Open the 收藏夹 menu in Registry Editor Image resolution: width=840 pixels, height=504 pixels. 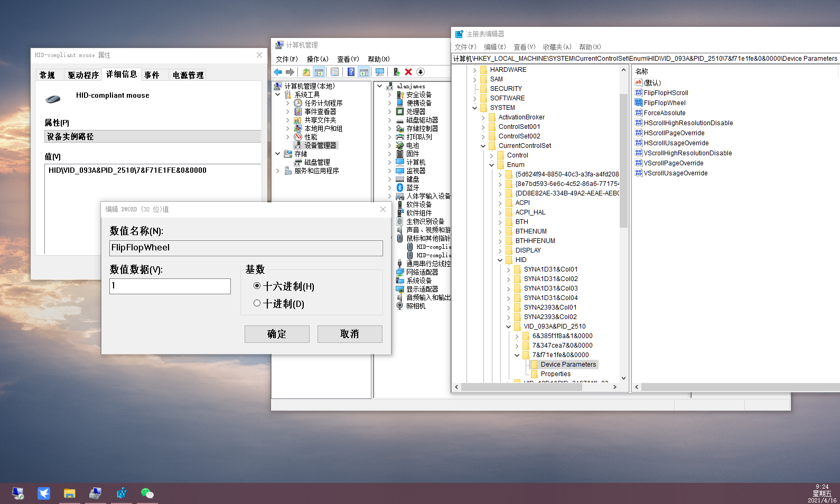click(x=557, y=47)
